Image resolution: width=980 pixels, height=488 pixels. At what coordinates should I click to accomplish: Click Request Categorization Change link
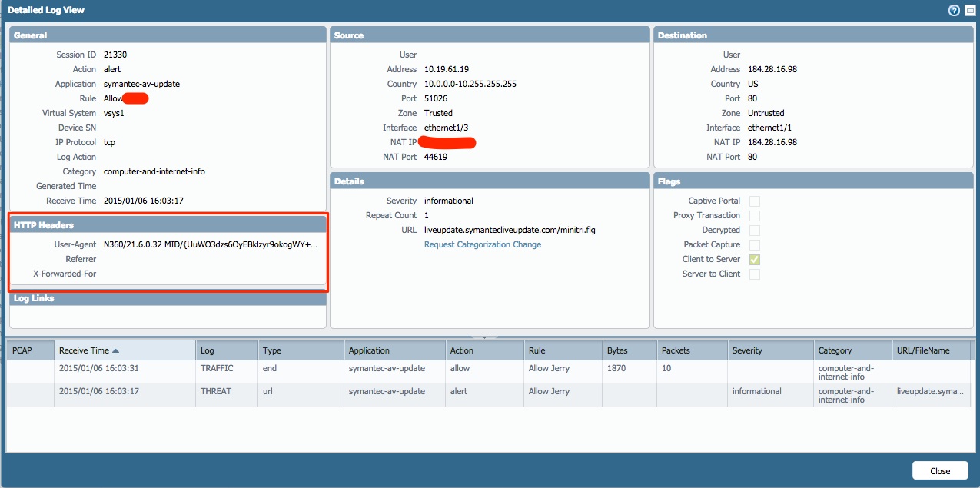pos(482,244)
